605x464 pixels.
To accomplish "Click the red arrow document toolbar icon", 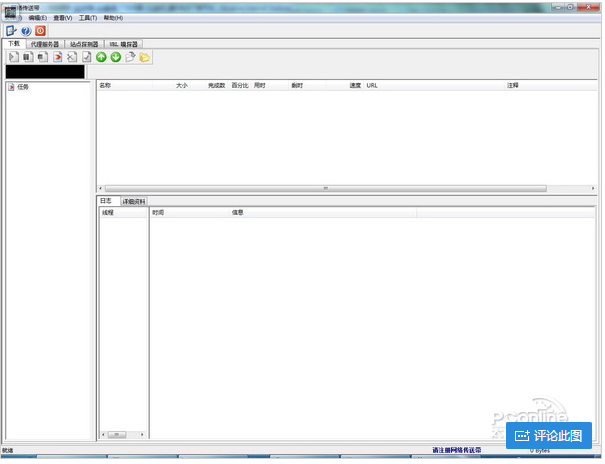I will point(57,57).
